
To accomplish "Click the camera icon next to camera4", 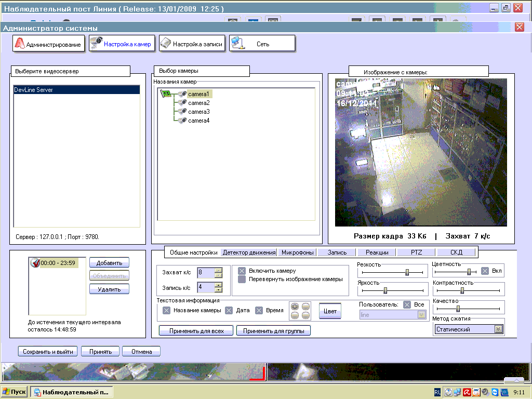I will click(182, 121).
